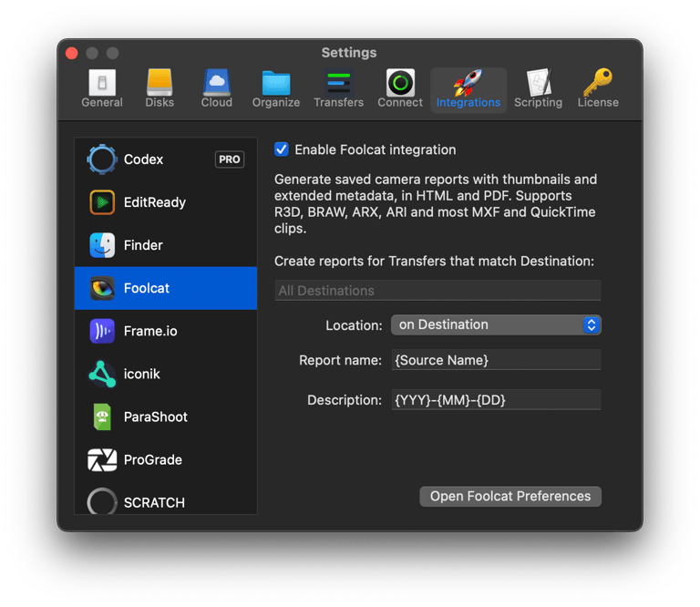The width and height of the screenshot is (700, 607).
Task: Open the Scripting settings tab
Action: [x=538, y=89]
